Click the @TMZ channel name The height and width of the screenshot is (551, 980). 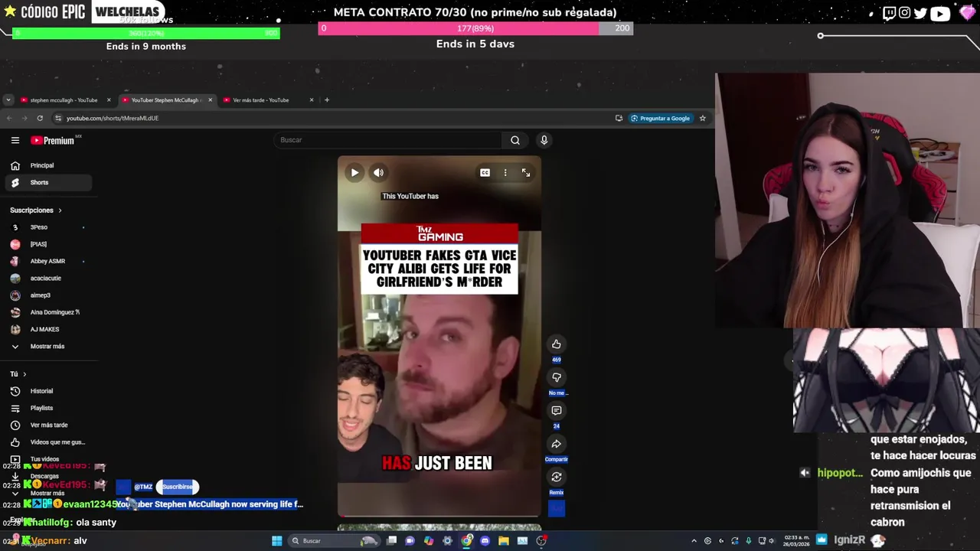tap(143, 487)
